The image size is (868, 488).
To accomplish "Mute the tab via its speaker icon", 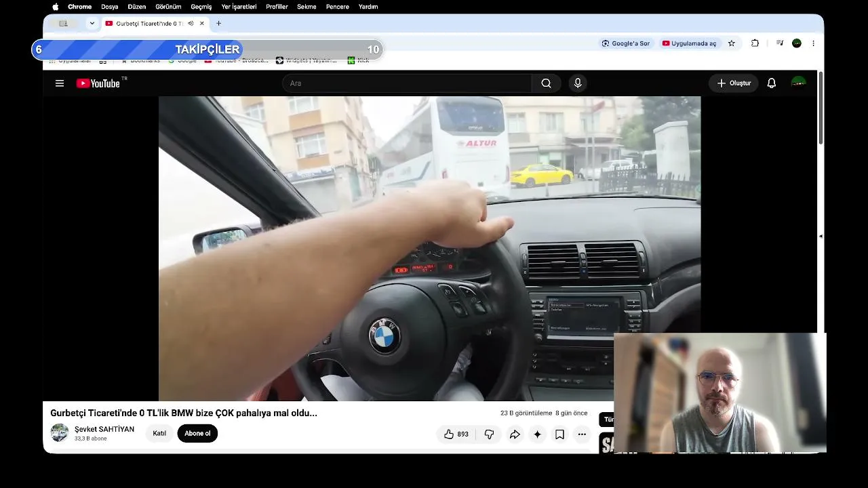I will tap(191, 23).
